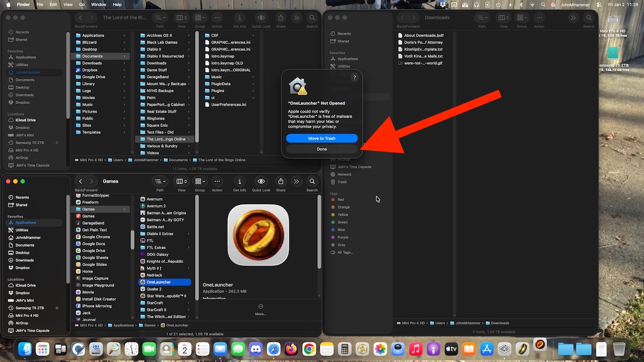Open the Edit menu
644x362 pixels.
(x=53, y=4)
